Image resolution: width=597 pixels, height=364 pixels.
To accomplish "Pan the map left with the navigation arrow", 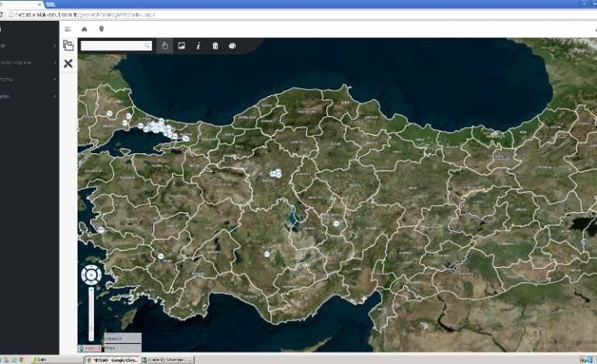I will click(x=85, y=275).
